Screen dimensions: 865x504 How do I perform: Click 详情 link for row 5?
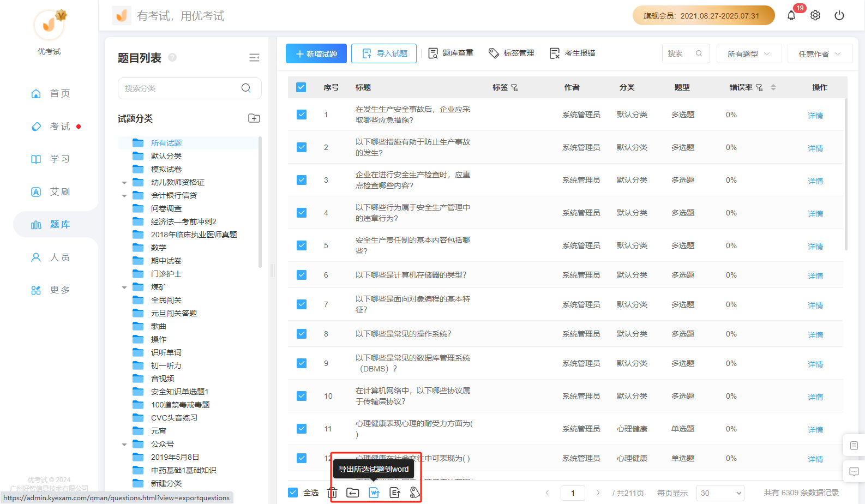coord(815,247)
